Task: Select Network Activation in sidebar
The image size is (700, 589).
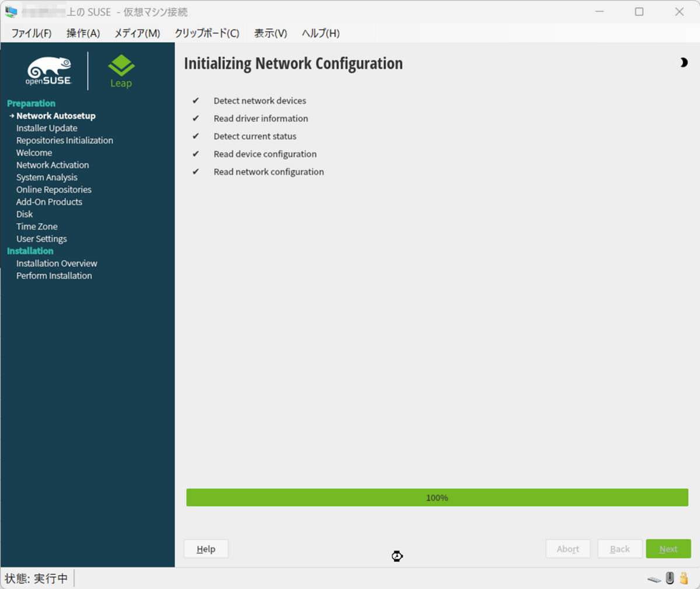Action: point(52,164)
